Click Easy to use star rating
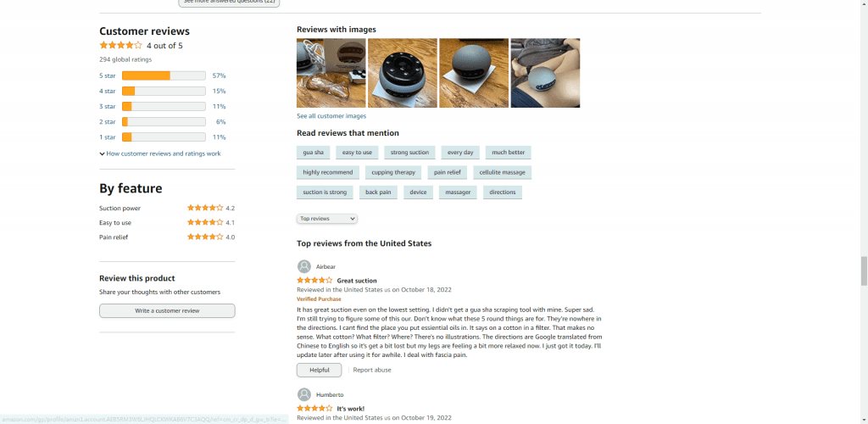868x424 pixels. click(x=205, y=222)
